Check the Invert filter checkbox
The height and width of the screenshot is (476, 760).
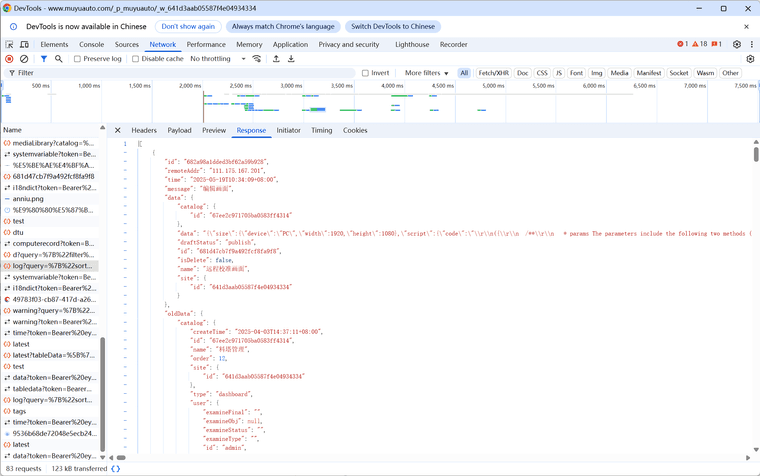pos(366,73)
